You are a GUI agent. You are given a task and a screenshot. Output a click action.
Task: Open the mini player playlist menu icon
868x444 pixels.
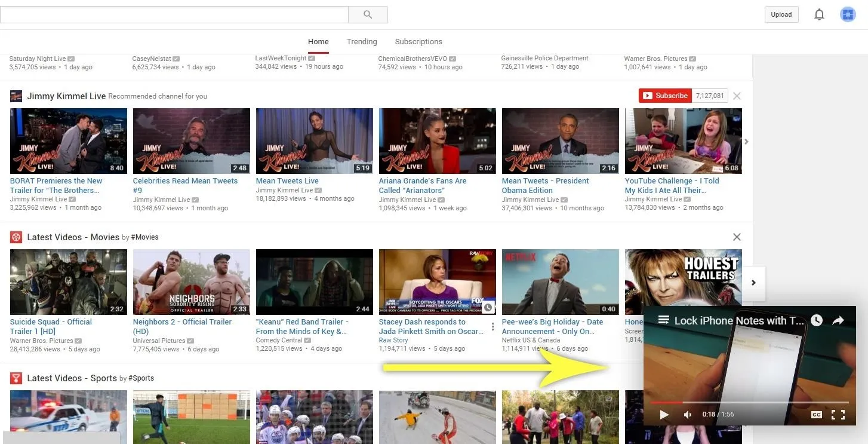click(663, 320)
